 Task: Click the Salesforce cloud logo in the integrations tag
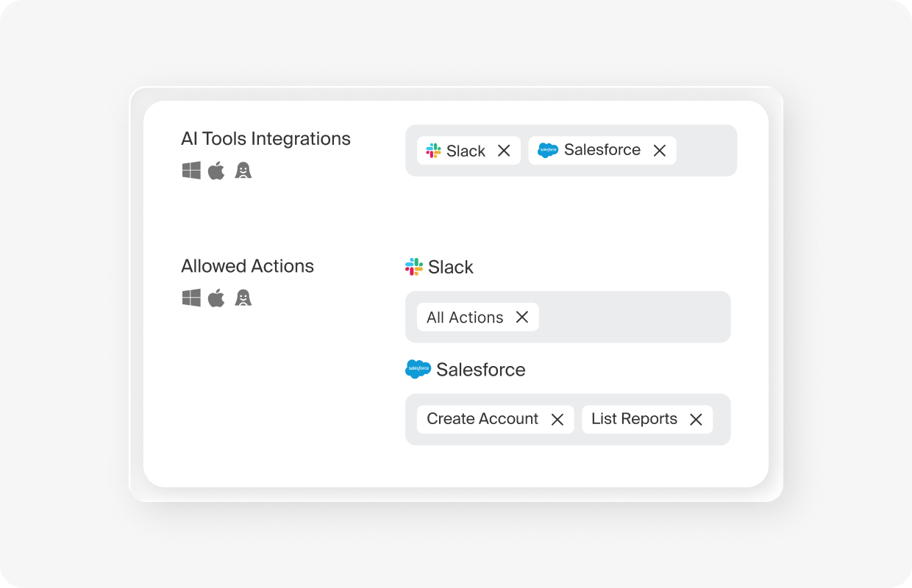point(548,150)
